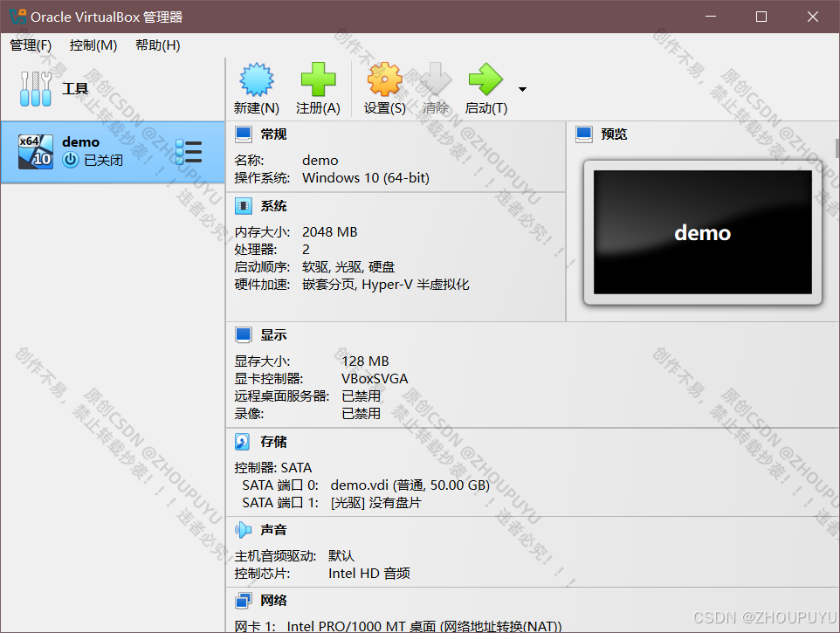Open the 帮助(H) menu
This screenshot has height=633, width=840.
click(157, 45)
